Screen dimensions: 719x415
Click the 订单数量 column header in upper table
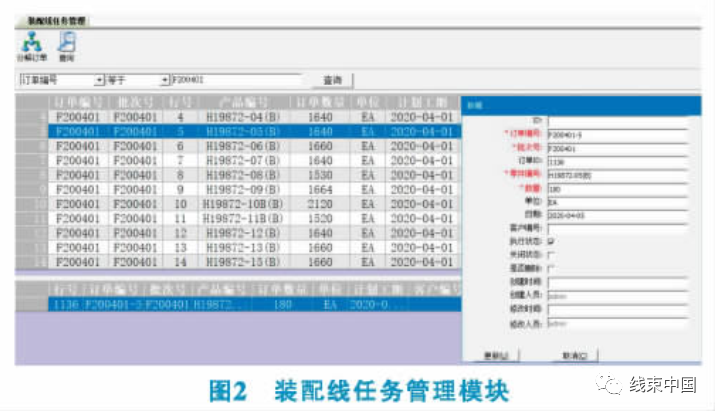point(320,102)
